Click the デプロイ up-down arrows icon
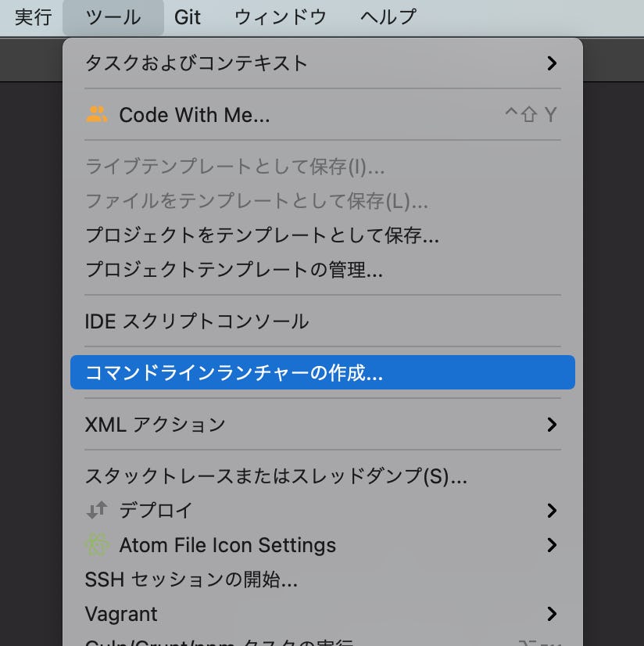This screenshot has height=646, width=644. tap(97, 511)
